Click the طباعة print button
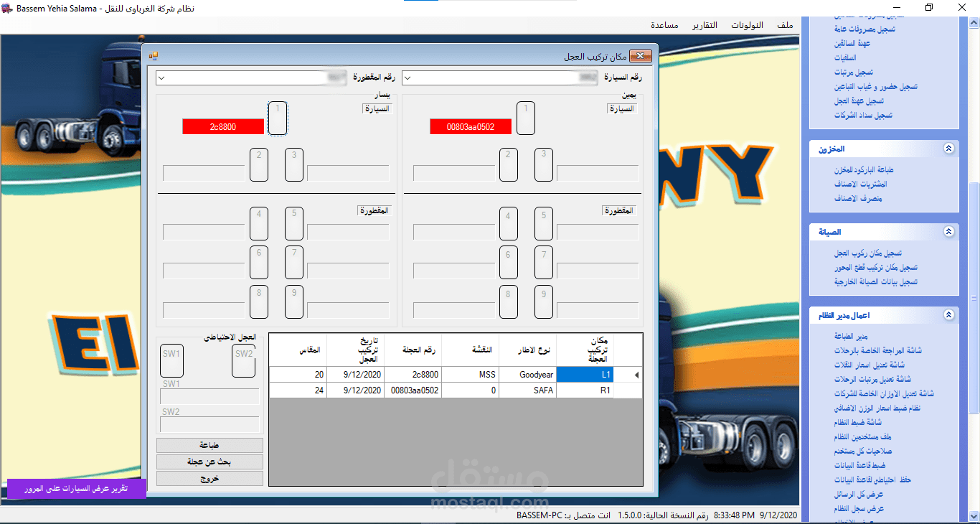Viewport: 980px width, 524px height. pos(209,446)
